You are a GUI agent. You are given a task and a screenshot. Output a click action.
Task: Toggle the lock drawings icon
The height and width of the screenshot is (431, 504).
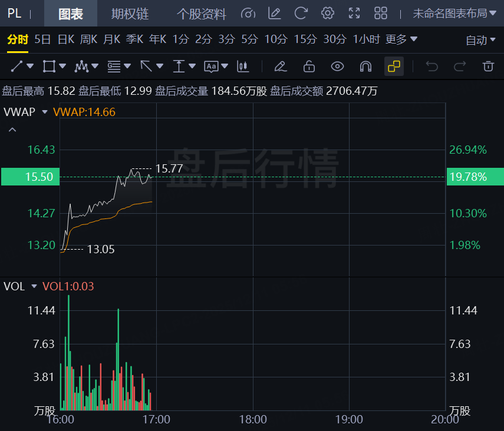point(309,66)
